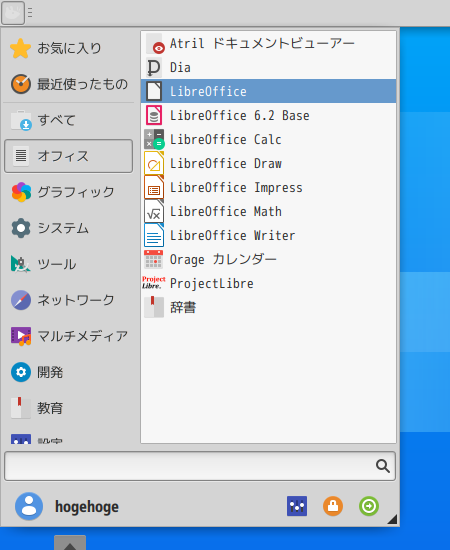Click the colorful flower icon for グラフィック
This screenshot has width=450, height=550.
click(21, 192)
